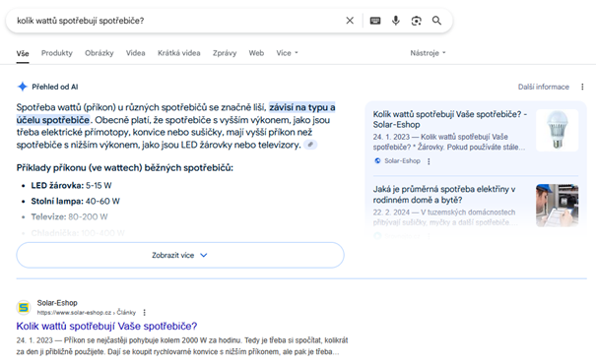
Task: Open the on-screen keyboard icon
Action: (x=375, y=21)
